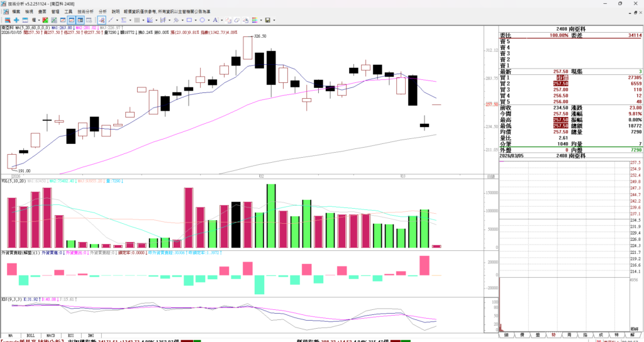Select the fan lines drawing tool
Viewport: 644px width, 342px height.
150,20
